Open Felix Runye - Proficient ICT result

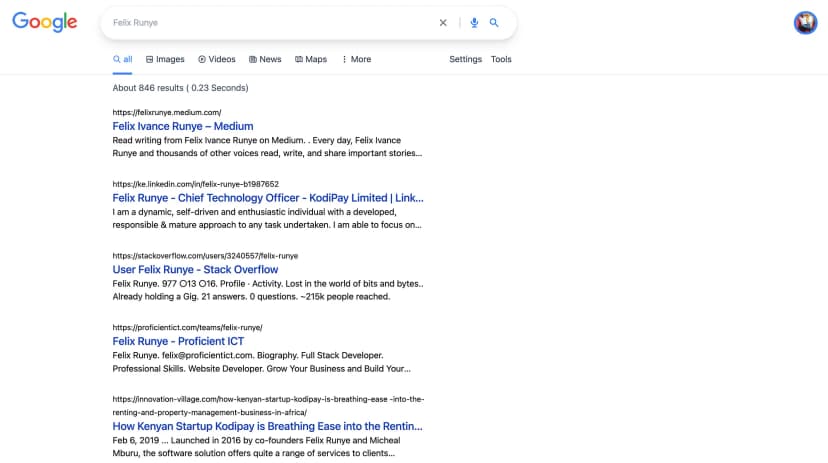point(178,341)
